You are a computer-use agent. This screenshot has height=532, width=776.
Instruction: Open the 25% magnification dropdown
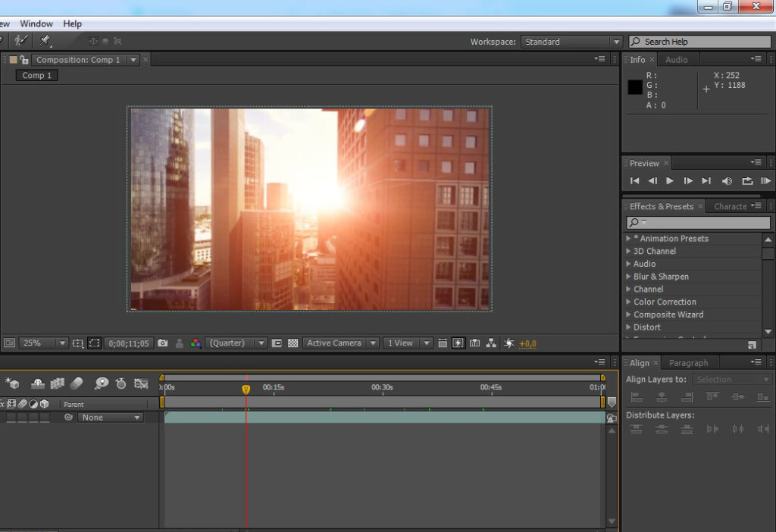43,343
